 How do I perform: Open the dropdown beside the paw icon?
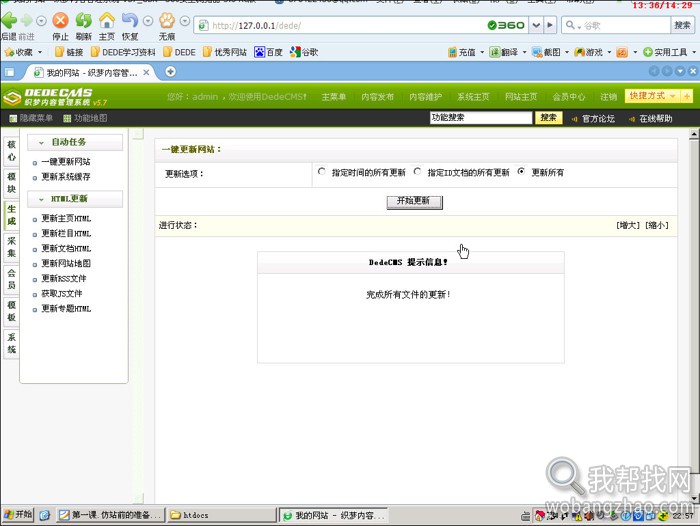185,21
